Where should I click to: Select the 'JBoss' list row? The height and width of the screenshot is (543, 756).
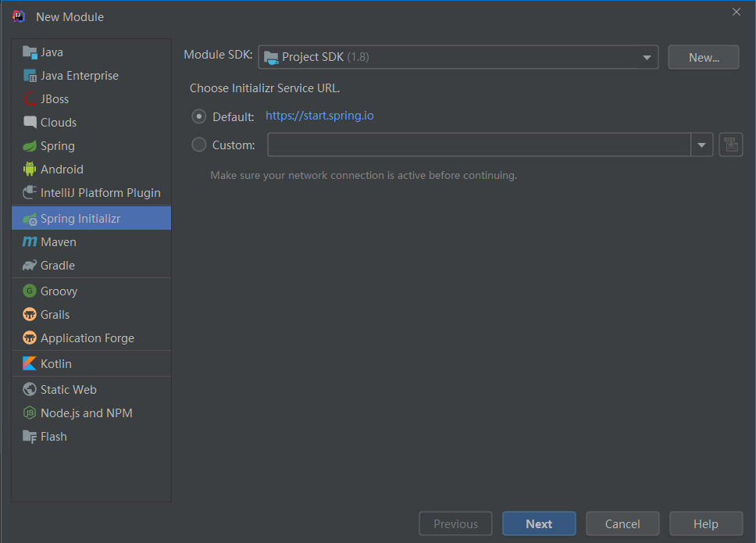click(91, 99)
